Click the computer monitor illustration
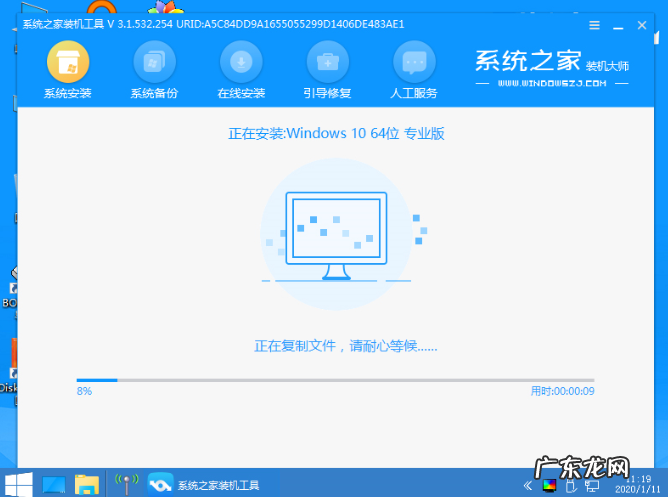The width and height of the screenshot is (668, 497). tap(336, 236)
